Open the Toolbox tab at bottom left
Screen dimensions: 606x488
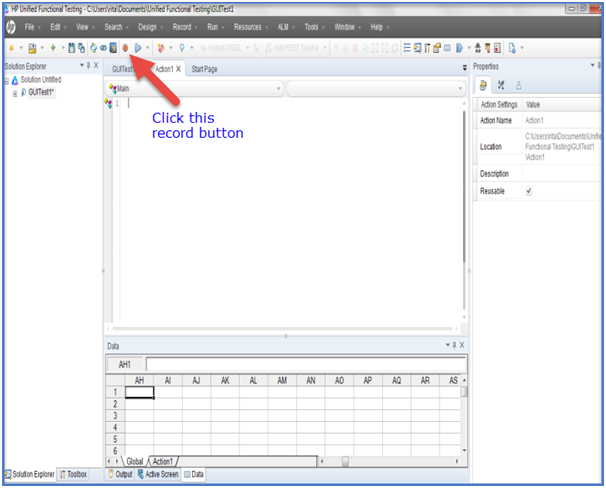click(73, 474)
